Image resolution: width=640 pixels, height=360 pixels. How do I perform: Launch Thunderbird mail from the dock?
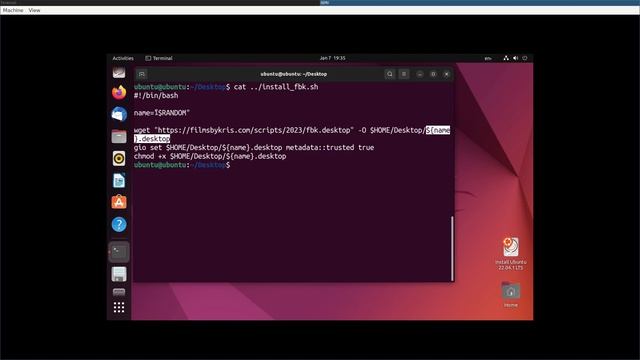tap(119, 114)
